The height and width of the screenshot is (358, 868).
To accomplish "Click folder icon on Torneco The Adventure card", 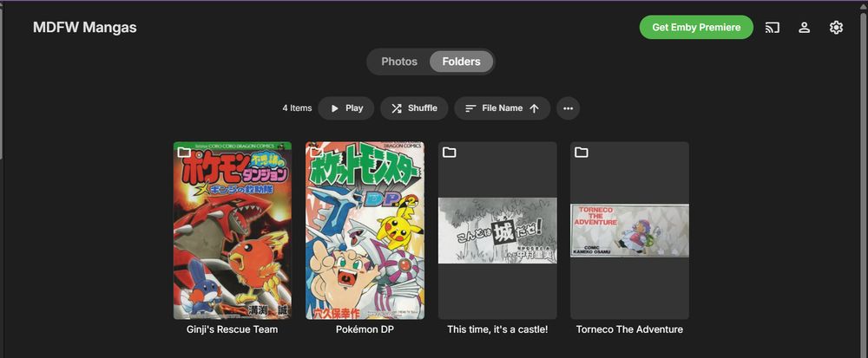I will click(x=582, y=152).
